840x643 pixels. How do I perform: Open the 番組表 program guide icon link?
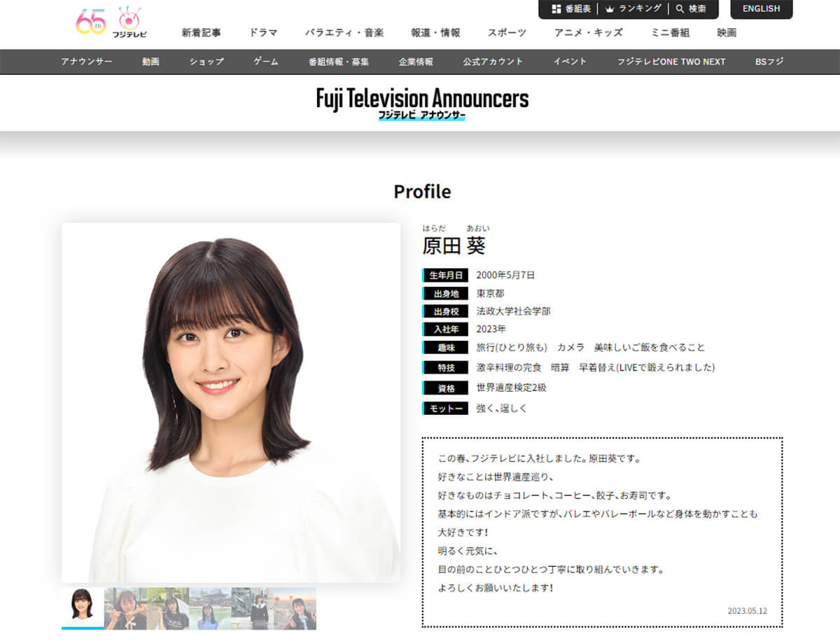pyautogui.click(x=571, y=9)
